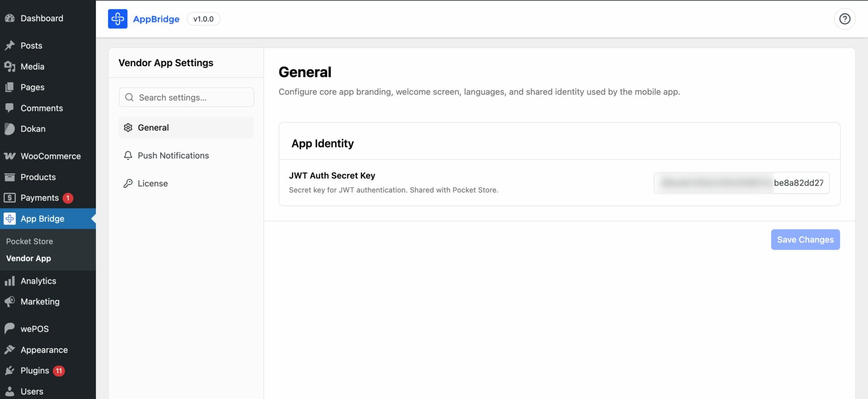The width and height of the screenshot is (868, 399).
Task: Click the App Identity section heading
Action: pyautogui.click(x=322, y=143)
